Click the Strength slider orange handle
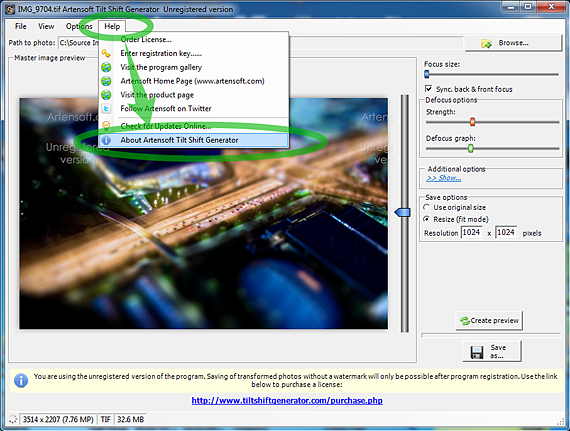The height and width of the screenshot is (431, 570). pyautogui.click(x=473, y=122)
